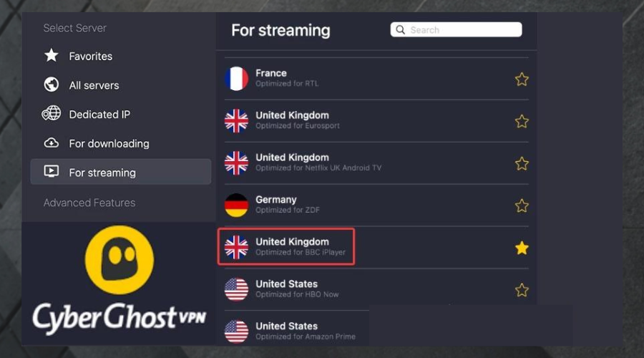Click the For streaming play-screen icon
Viewport: 644px width, 358px height.
pyautogui.click(x=52, y=172)
